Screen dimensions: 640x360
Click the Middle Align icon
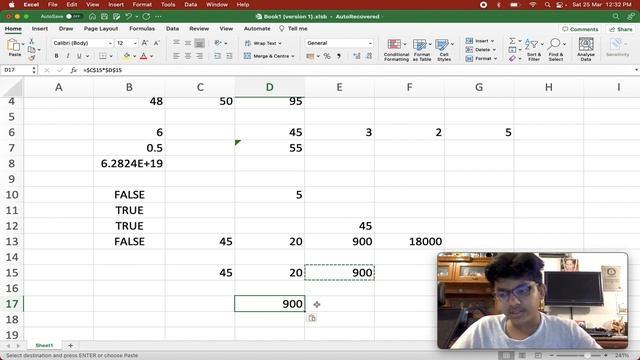pos(188,43)
